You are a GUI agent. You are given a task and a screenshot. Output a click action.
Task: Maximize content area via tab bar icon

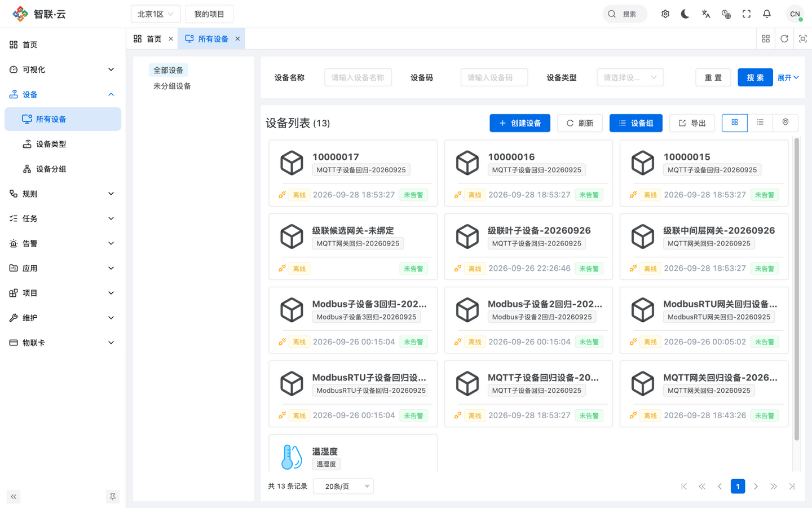click(x=803, y=38)
